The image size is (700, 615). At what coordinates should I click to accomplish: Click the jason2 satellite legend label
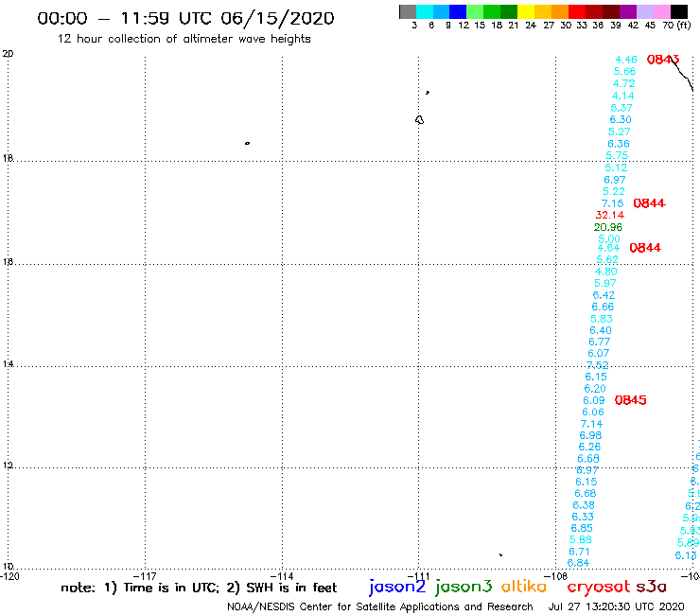coord(397,587)
